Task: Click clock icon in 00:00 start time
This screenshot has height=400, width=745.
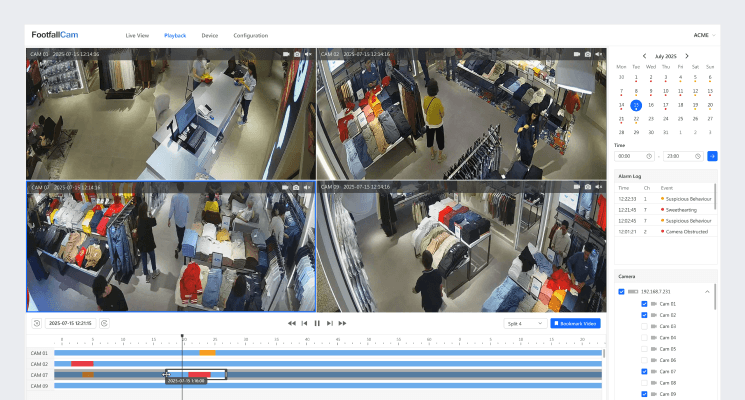Action: click(649, 156)
